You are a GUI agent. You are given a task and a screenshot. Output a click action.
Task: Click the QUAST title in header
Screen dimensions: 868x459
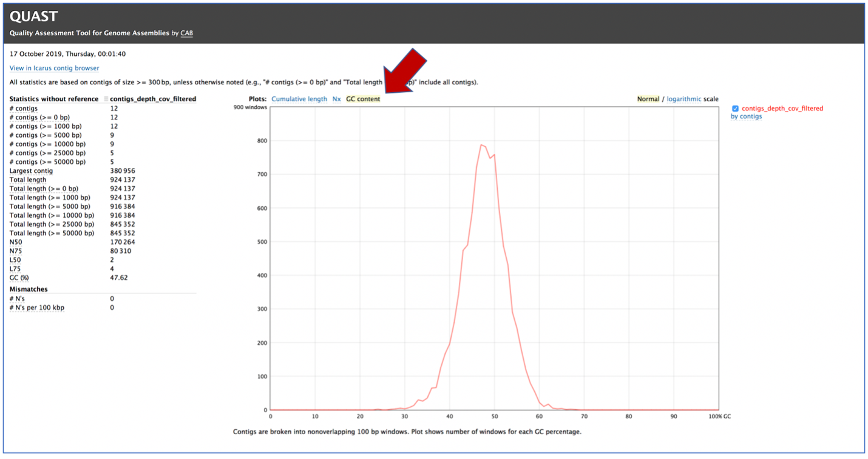click(34, 16)
